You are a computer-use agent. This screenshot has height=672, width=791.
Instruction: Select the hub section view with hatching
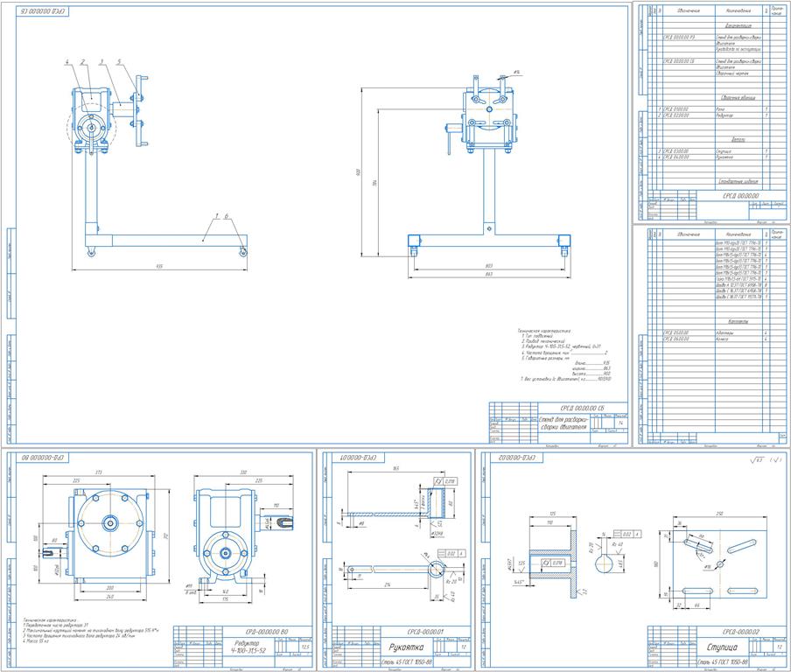tap(552, 564)
